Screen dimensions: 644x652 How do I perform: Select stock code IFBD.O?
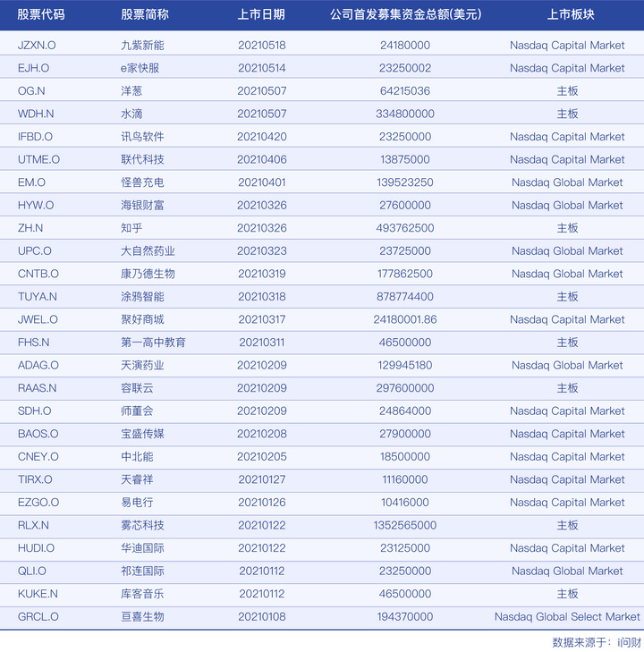pos(35,137)
